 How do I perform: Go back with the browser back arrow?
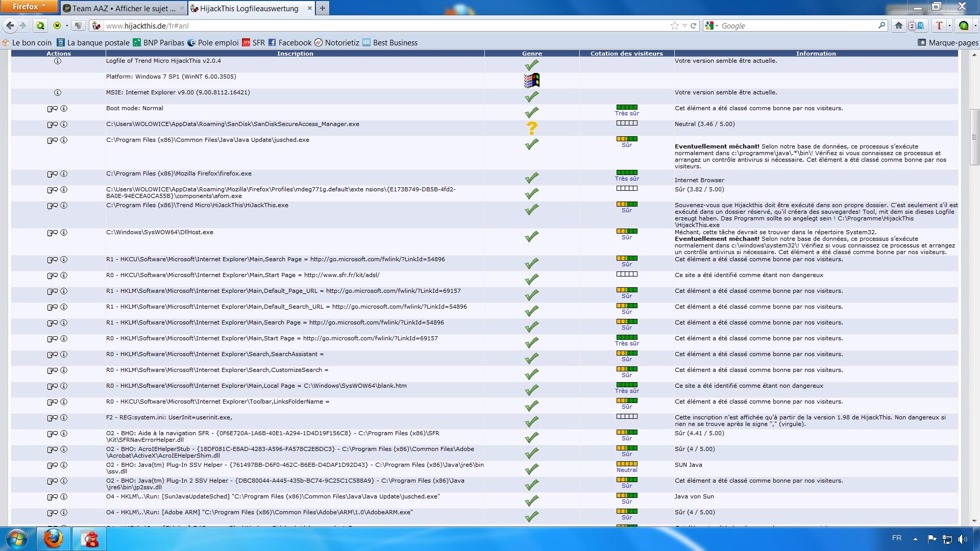point(10,26)
